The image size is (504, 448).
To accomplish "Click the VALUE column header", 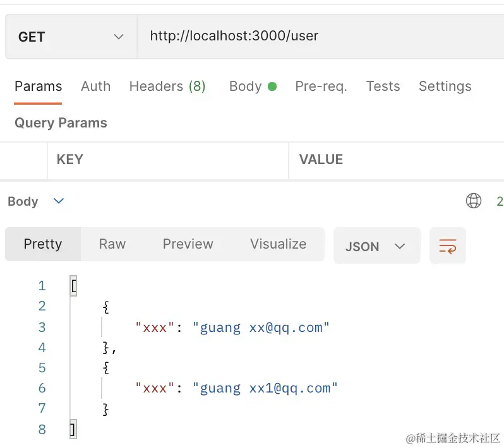I will coord(321,160).
